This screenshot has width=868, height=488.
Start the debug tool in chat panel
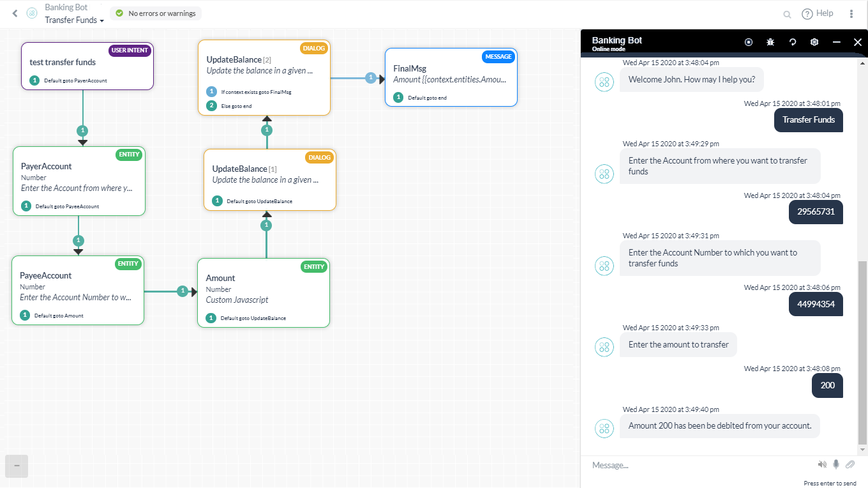click(770, 42)
